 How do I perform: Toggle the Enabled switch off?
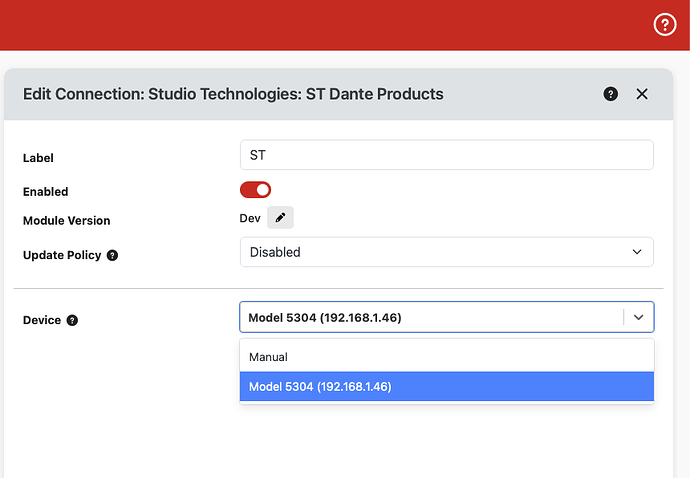[256, 190]
